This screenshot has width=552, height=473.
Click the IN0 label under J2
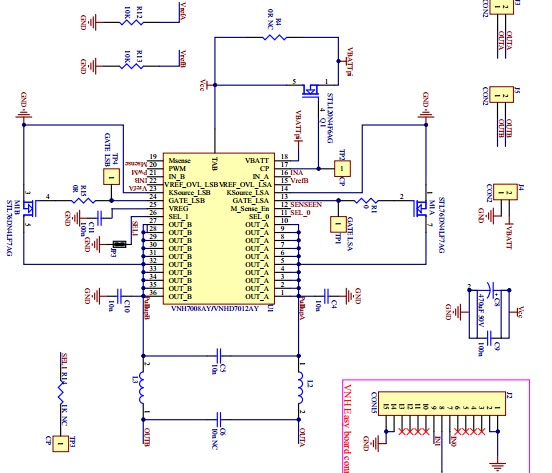[x=454, y=441]
